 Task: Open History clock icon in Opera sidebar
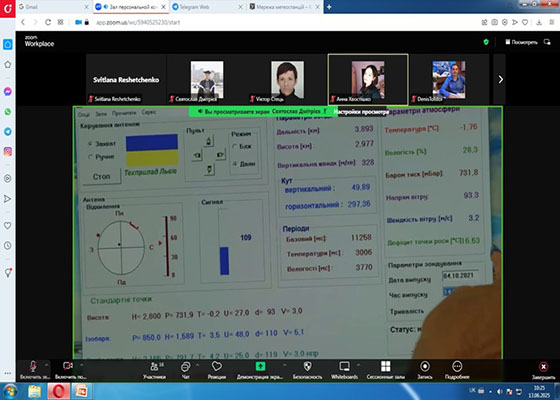(8, 246)
